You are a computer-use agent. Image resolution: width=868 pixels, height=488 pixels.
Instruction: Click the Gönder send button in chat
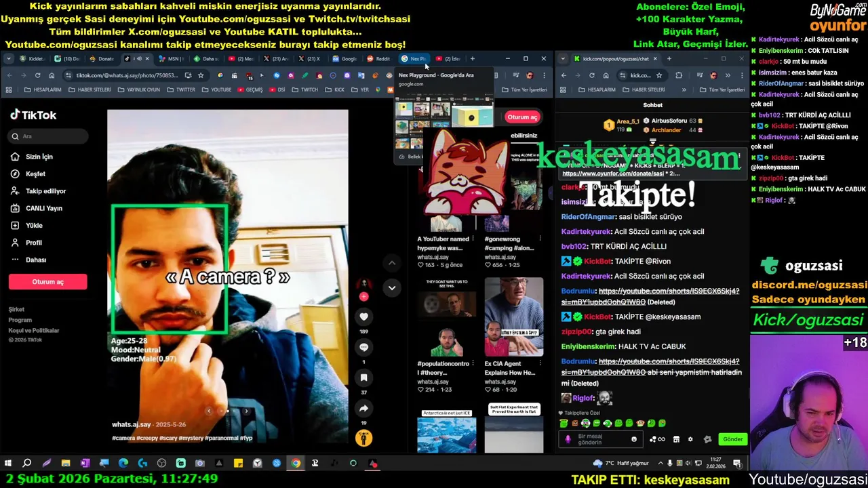point(732,439)
